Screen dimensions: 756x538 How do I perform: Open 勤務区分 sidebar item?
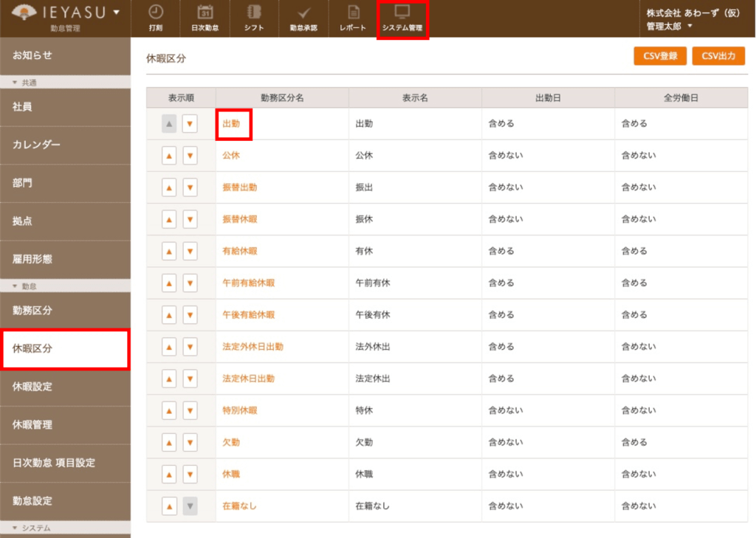(x=65, y=311)
